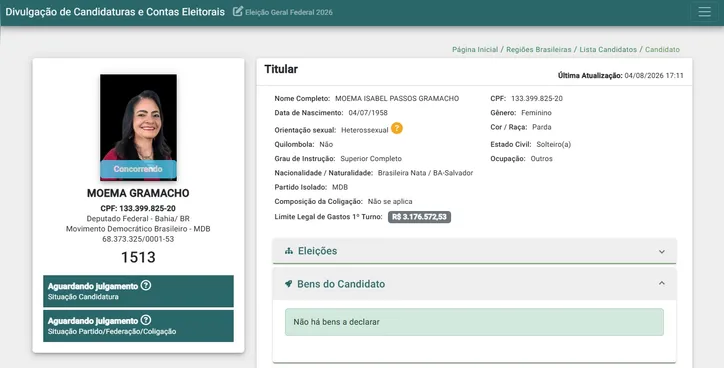Click the Composição da Coligação Não se aplica value

tap(390, 202)
